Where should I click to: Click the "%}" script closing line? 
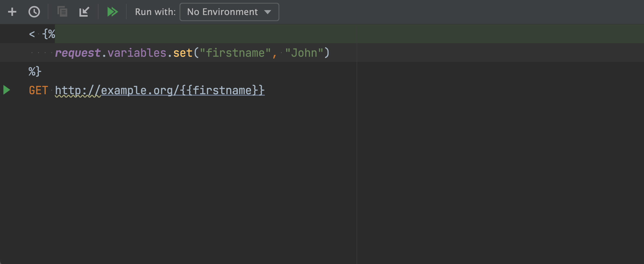(x=35, y=71)
